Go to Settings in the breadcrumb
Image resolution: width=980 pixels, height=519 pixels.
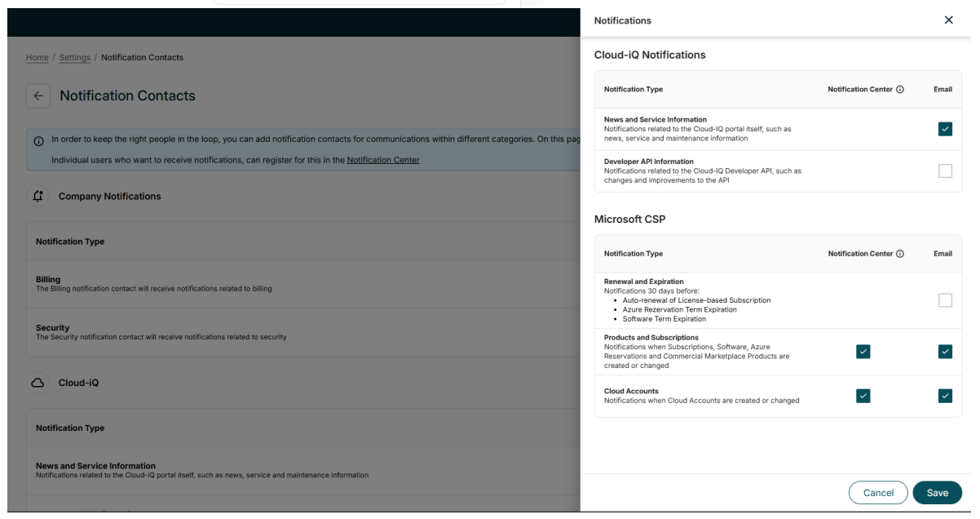point(75,58)
